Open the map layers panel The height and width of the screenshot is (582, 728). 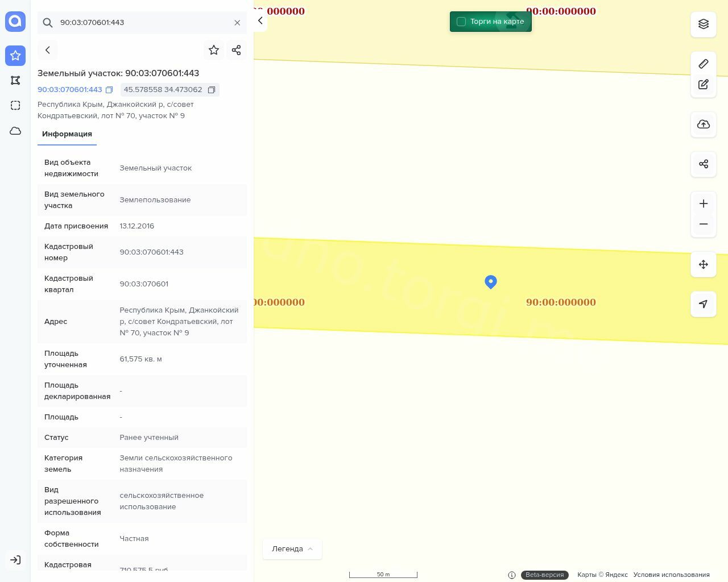pyautogui.click(x=704, y=24)
